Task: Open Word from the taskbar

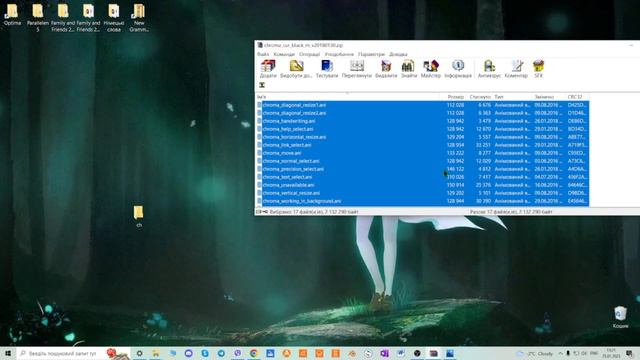Action: (x=401, y=353)
